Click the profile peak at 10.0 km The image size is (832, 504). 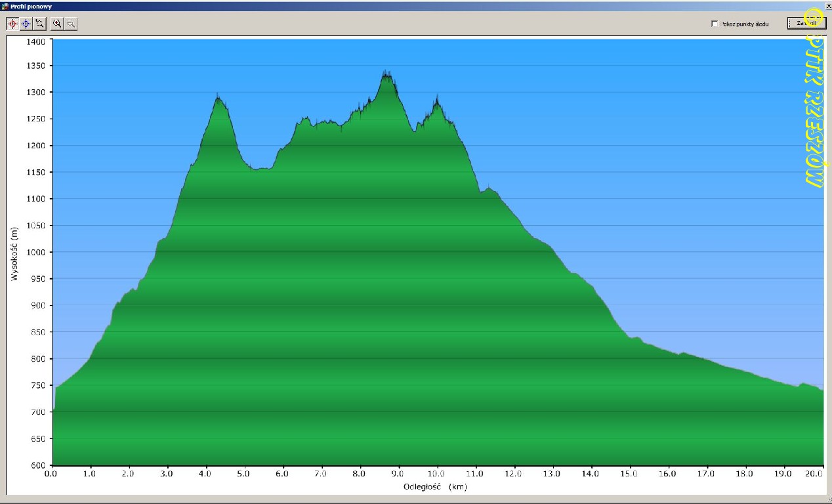[x=436, y=100]
